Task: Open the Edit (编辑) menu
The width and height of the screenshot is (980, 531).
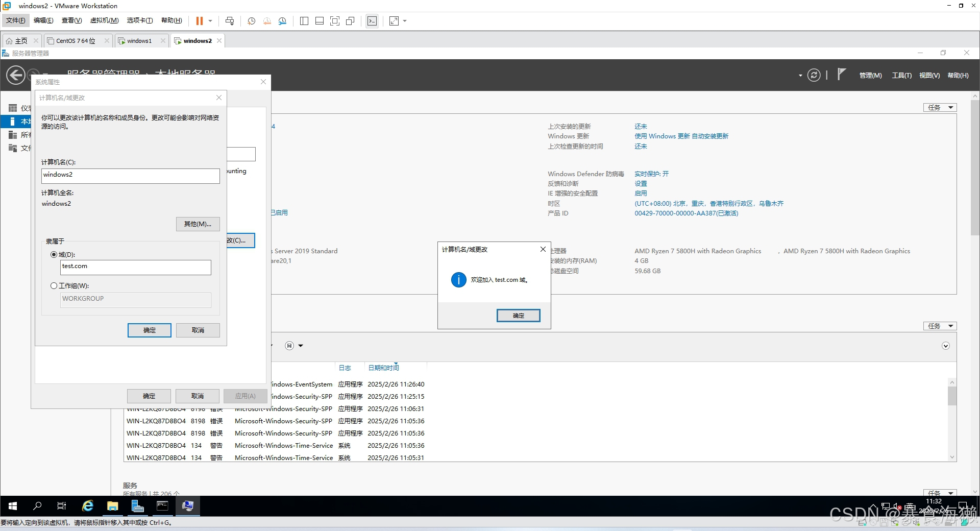Action: [x=43, y=20]
